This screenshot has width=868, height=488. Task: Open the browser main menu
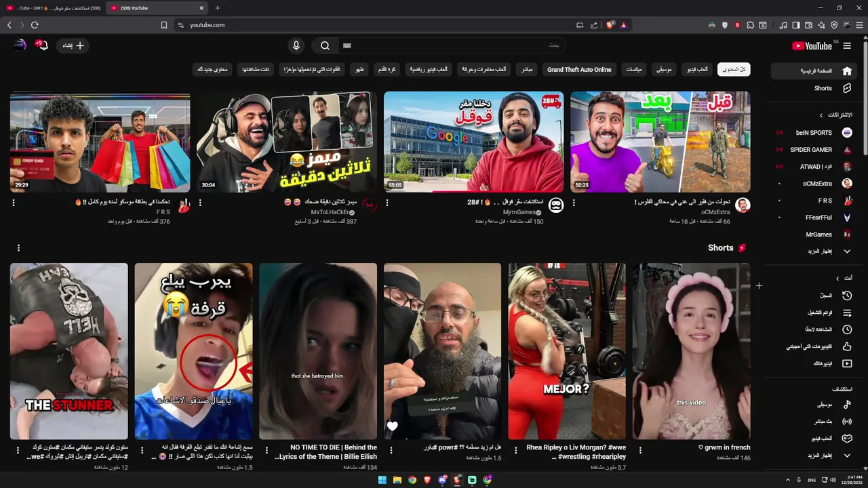859,25
